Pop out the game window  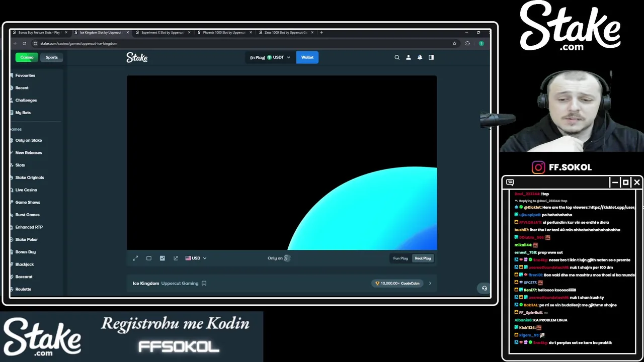coord(176,258)
